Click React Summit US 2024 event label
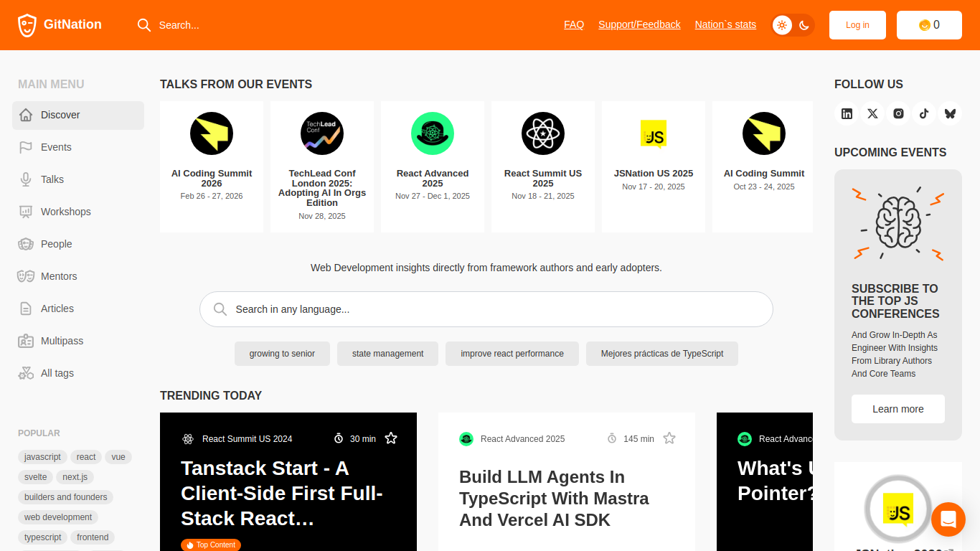The height and width of the screenshot is (551, 980). (x=247, y=439)
